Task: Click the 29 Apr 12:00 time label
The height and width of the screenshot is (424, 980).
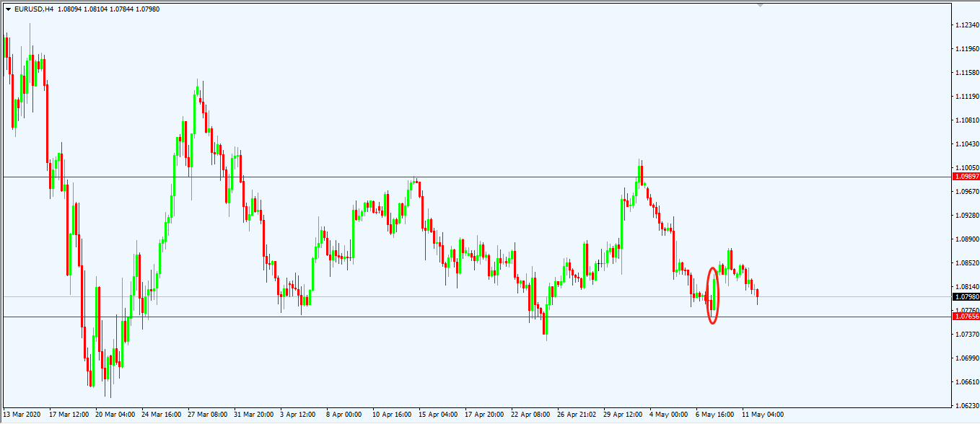Action: [623, 415]
